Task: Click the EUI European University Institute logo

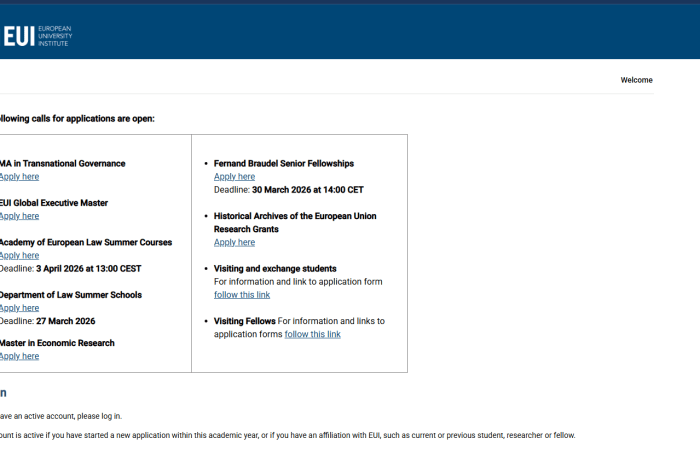Action: (x=38, y=37)
